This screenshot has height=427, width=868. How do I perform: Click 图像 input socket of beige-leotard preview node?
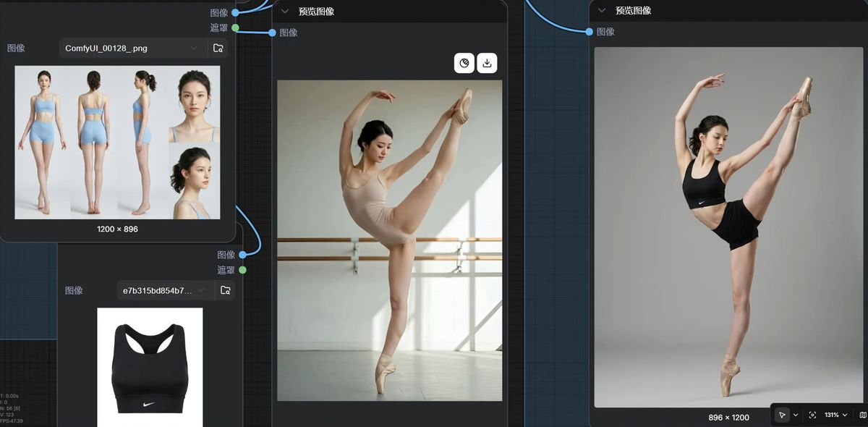coord(272,33)
